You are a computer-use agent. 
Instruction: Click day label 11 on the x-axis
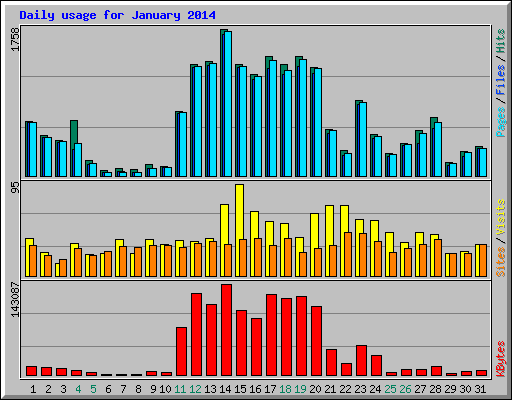point(180,389)
